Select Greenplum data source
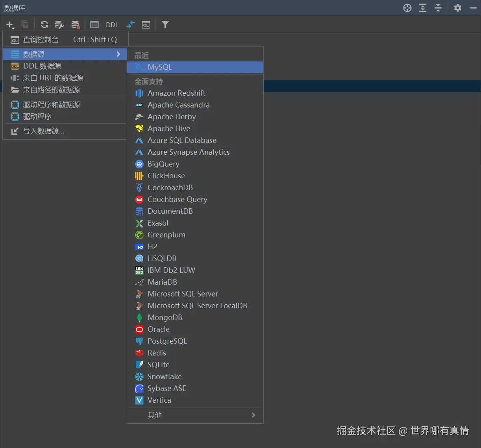The height and width of the screenshot is (448, 481). (195, 235)
